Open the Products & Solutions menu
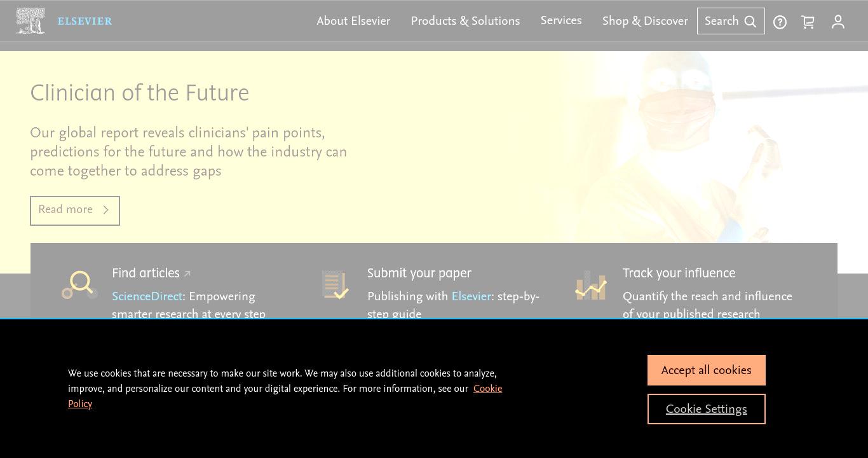 coord(465,21)
